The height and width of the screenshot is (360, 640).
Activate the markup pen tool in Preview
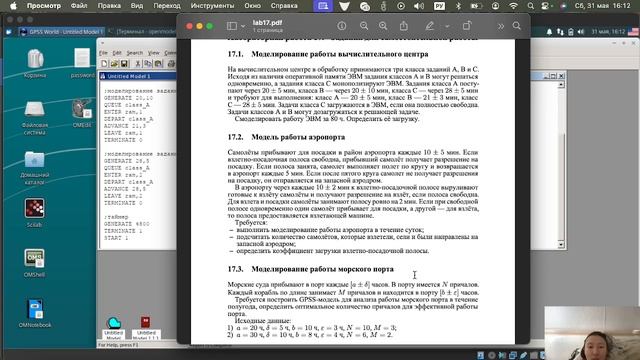(x=429, y=26)
